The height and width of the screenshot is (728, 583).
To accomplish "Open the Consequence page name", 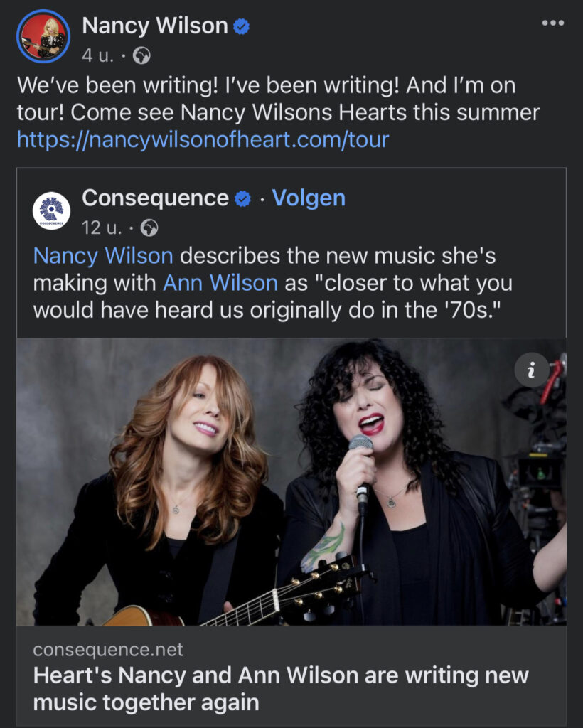I will coord(156,198).
